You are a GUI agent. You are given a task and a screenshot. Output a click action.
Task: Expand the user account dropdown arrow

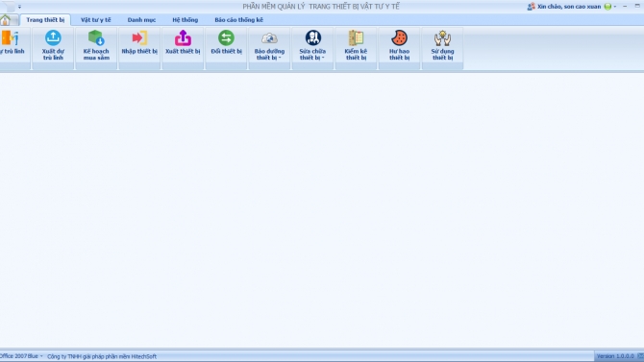pyautogui.click(x=615, y=7)
